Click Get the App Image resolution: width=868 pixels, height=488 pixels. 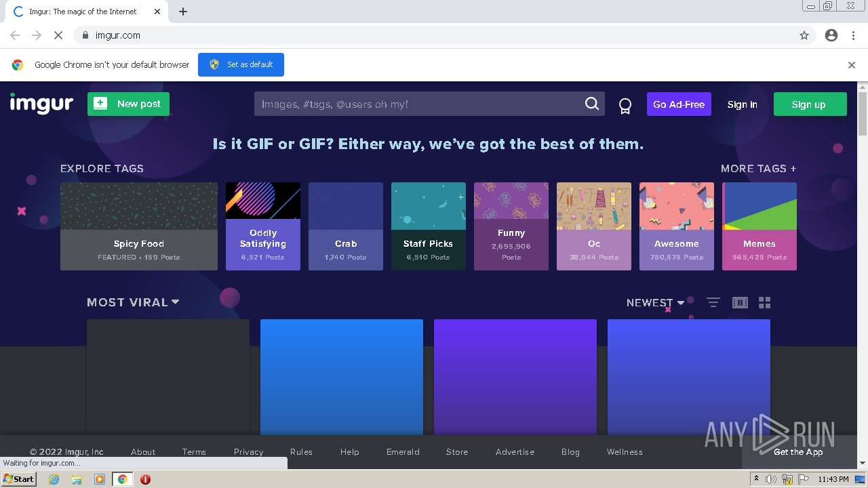(798, 452)
